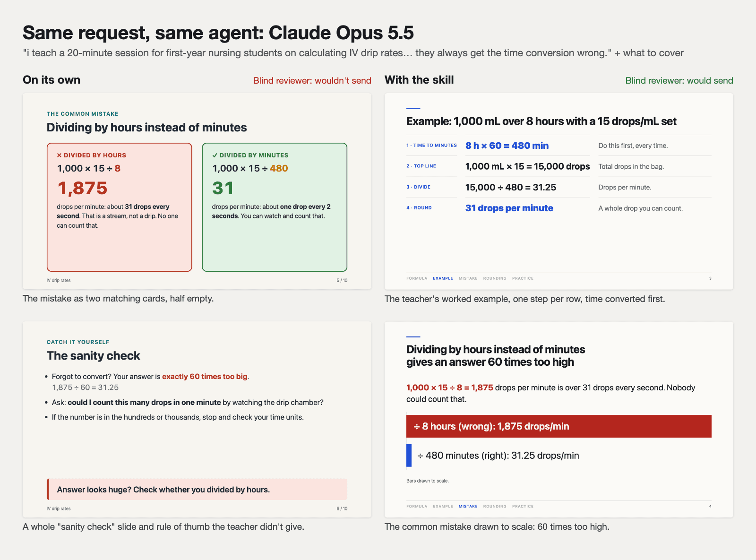Viewport: 756px width, 560px height.
Task: Open the MISTAKE tab in example slide footer
Action: coord(468,278)
